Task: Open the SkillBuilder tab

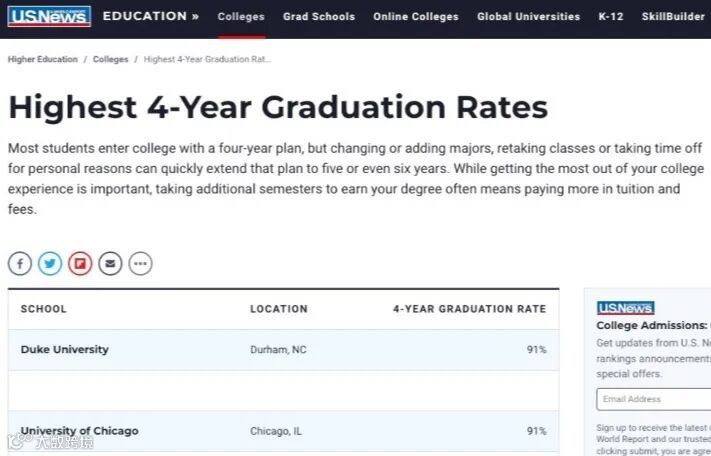Action: click(x=674, y=17)
